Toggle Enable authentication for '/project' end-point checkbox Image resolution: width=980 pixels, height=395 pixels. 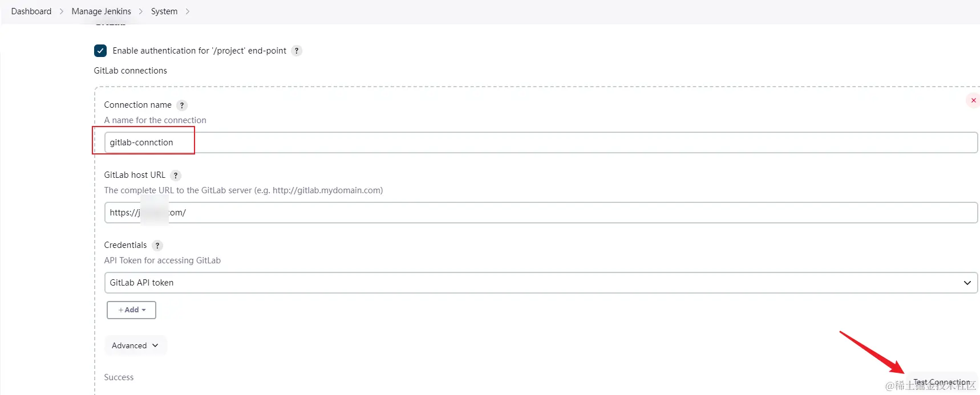[x=100, y=51]
